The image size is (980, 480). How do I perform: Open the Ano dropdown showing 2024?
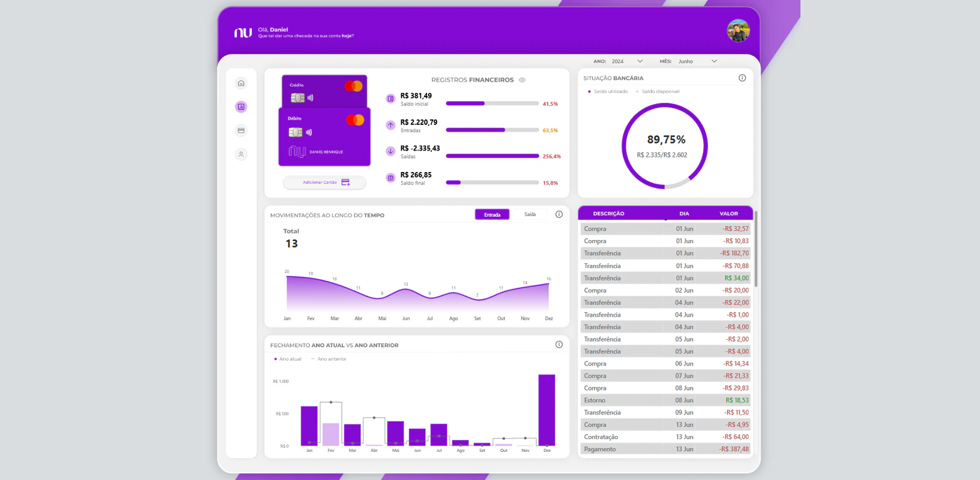pos(627,61)
